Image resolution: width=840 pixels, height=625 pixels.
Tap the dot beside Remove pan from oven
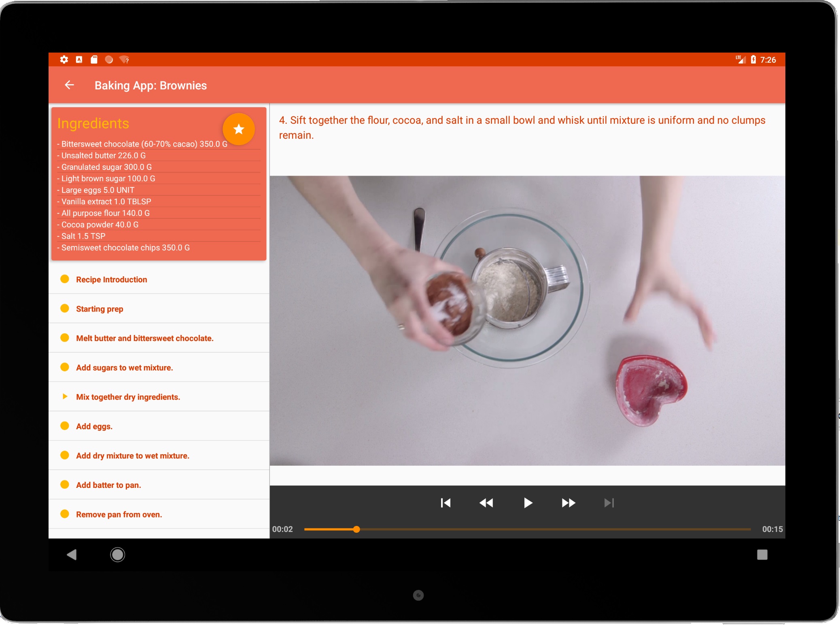point(65,514)
